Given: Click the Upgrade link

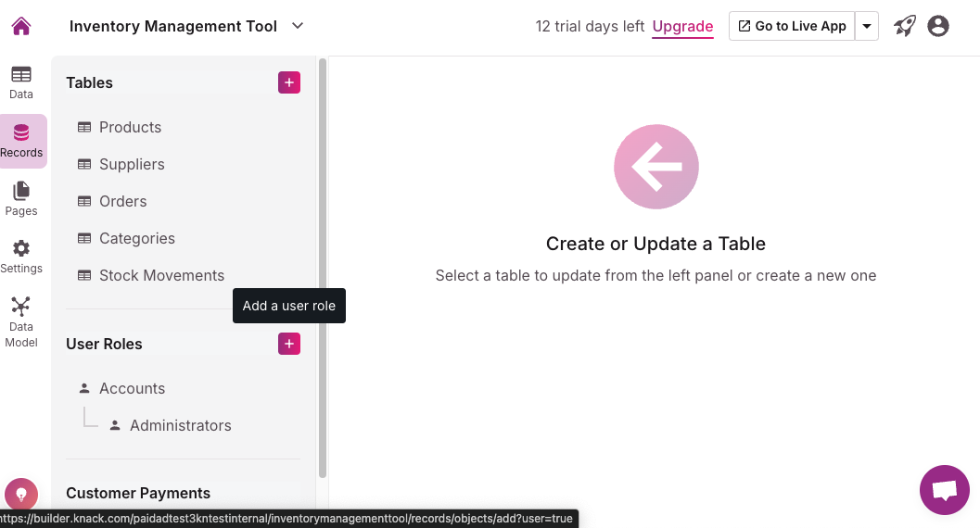Looking at the screenshot, I should tap(682, 26).
